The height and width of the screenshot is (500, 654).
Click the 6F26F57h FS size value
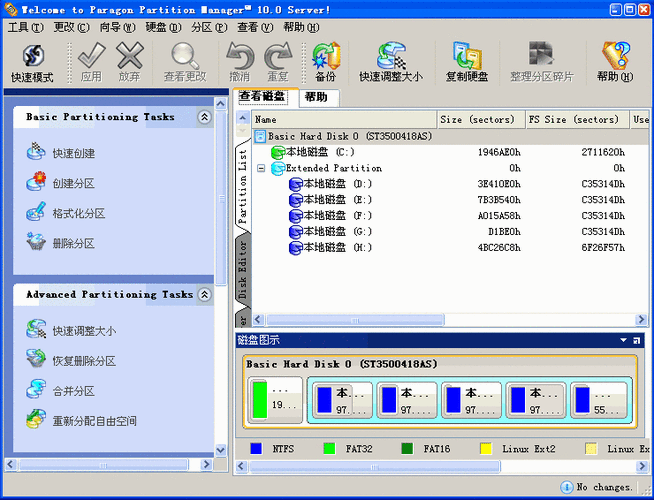click(603, 248)
